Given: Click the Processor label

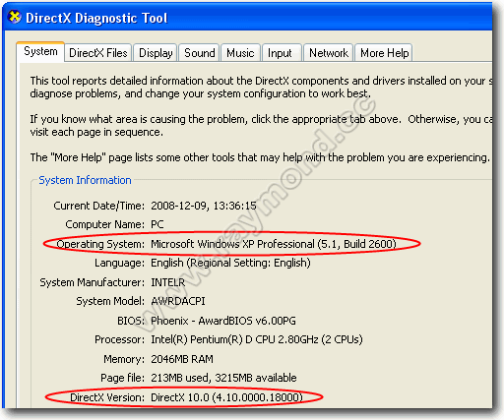Looking at the screenshot, I should click(119, 339).
